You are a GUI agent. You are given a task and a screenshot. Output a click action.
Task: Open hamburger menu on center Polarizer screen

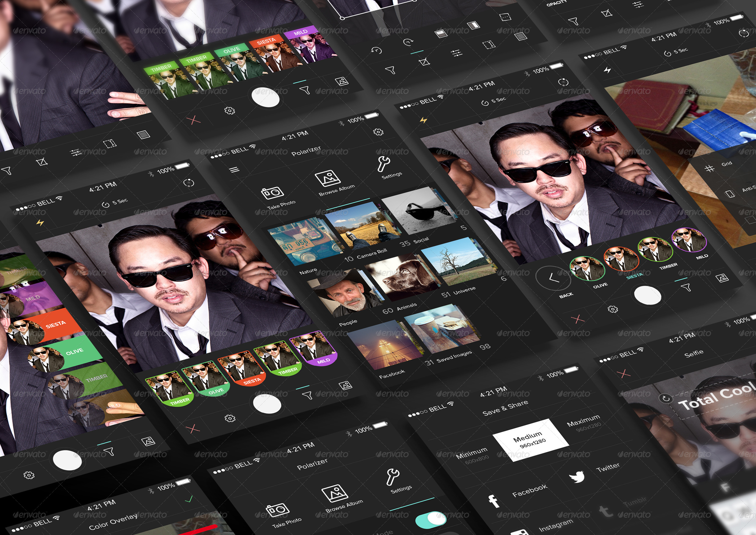234,170
